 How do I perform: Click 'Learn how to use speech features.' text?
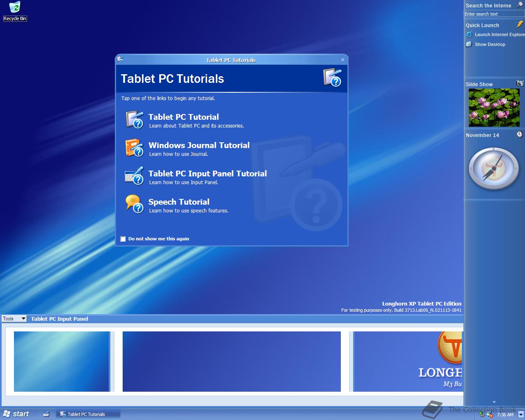[x=189, y=211]
